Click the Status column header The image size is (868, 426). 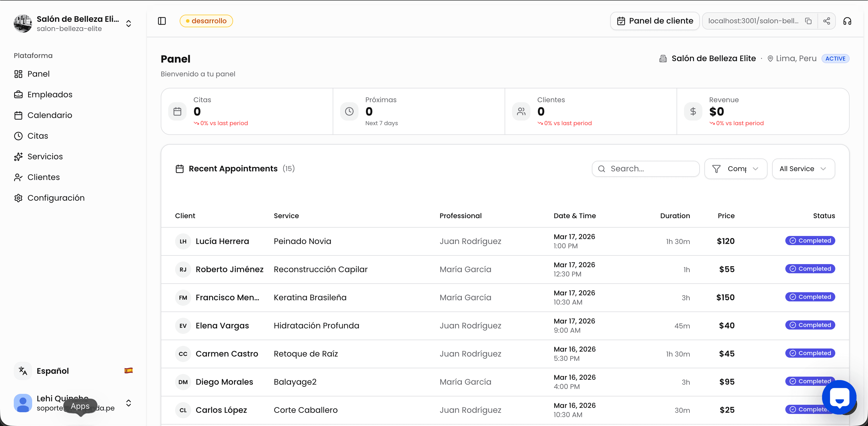coord(824,216)
